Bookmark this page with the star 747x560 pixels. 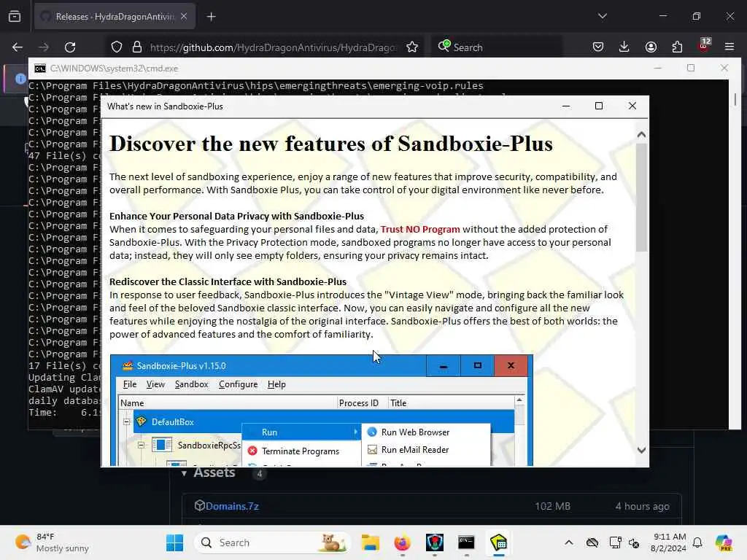click(x=412, y=47)
